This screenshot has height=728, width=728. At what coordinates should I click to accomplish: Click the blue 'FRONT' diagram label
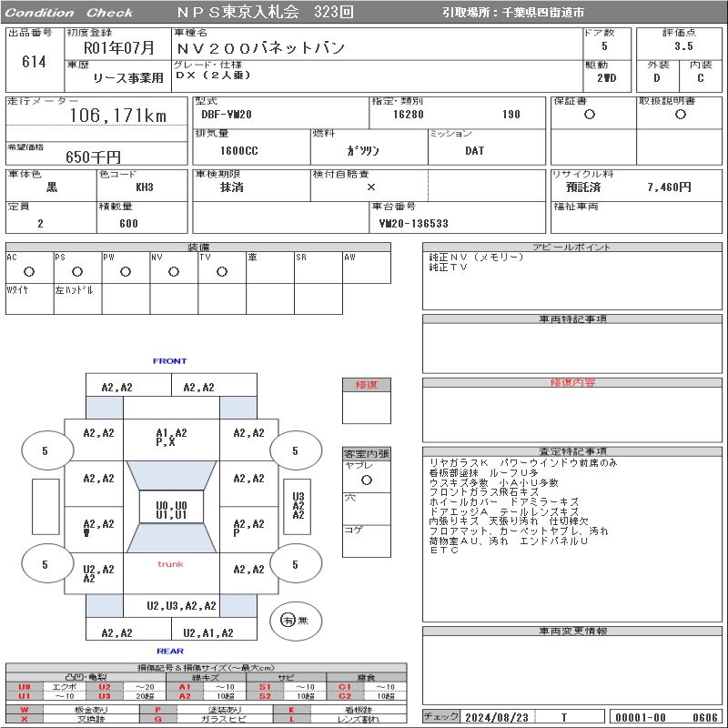(x=170, y=360)
